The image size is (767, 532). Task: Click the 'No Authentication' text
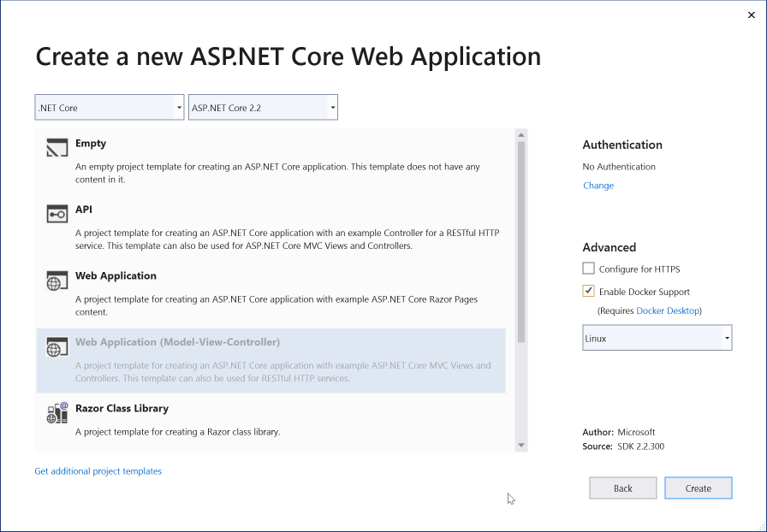(619, 167)
